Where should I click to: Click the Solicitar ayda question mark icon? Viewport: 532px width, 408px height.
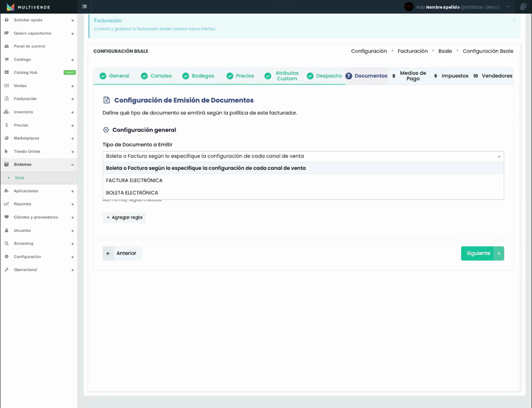(x=6, y=20)
